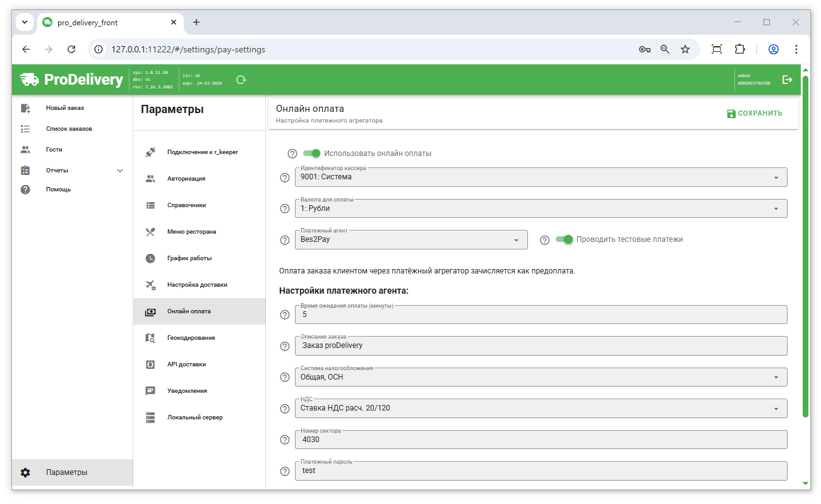Open browser extensions puzzle icon
The image size is (821, 504).
pyautogui.click(x=740, y=49)
